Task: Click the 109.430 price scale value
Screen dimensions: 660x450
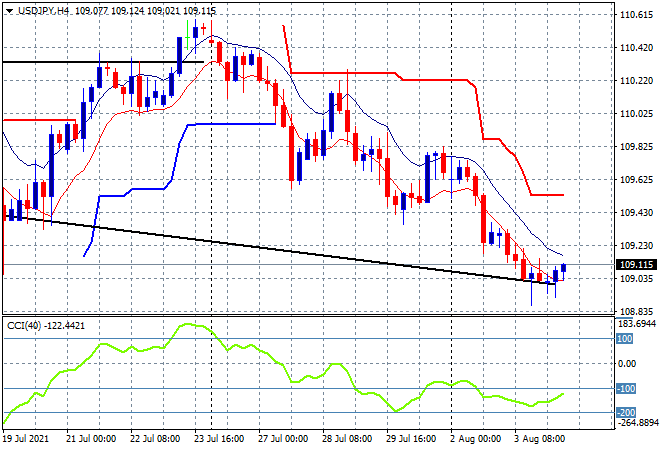Action: [x=636, y=213]
